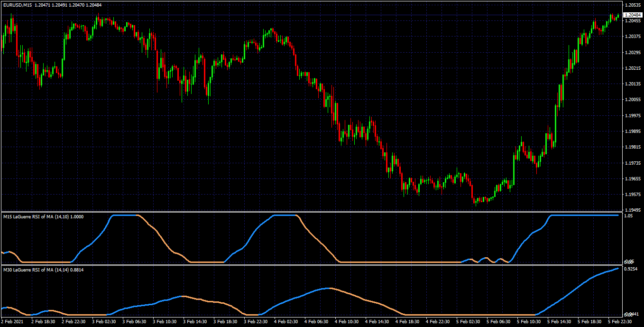Click the blue M30 LaGuerre line at its right end

tap(617, 269)
